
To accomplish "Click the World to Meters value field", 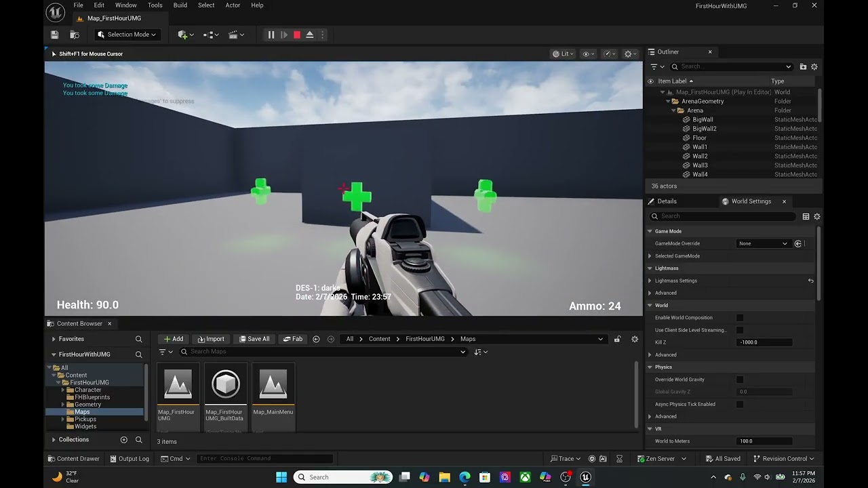I will coord(764,441).
